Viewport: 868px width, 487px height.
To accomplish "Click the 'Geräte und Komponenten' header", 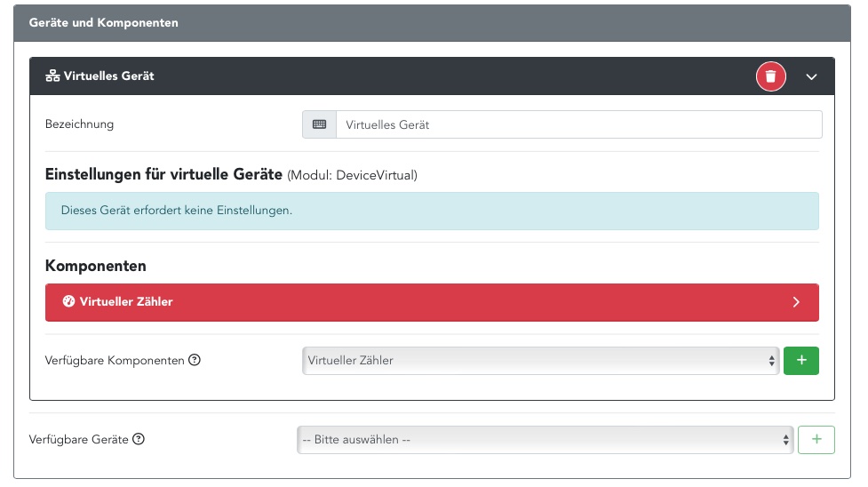I will (x=103, y=23).
